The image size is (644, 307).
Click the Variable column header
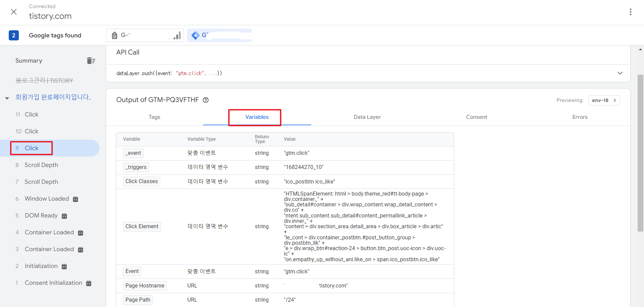tap(131, 139)
